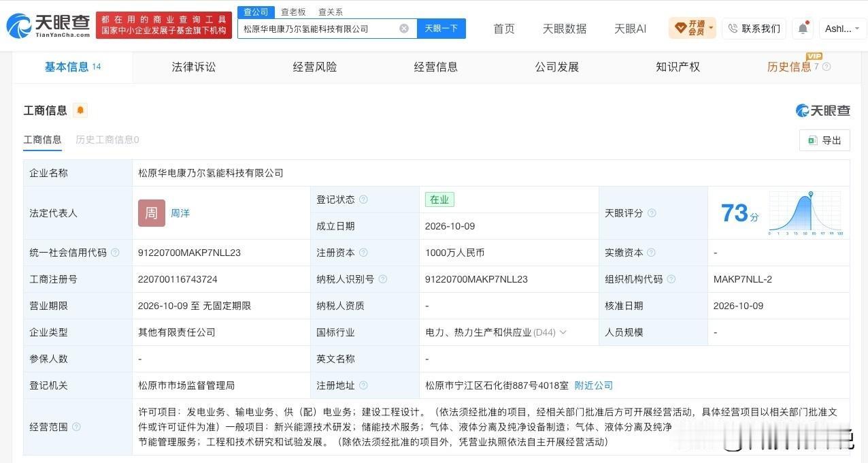
Task: Select the 工商信息 sub-tab
Action: [43, 140]
